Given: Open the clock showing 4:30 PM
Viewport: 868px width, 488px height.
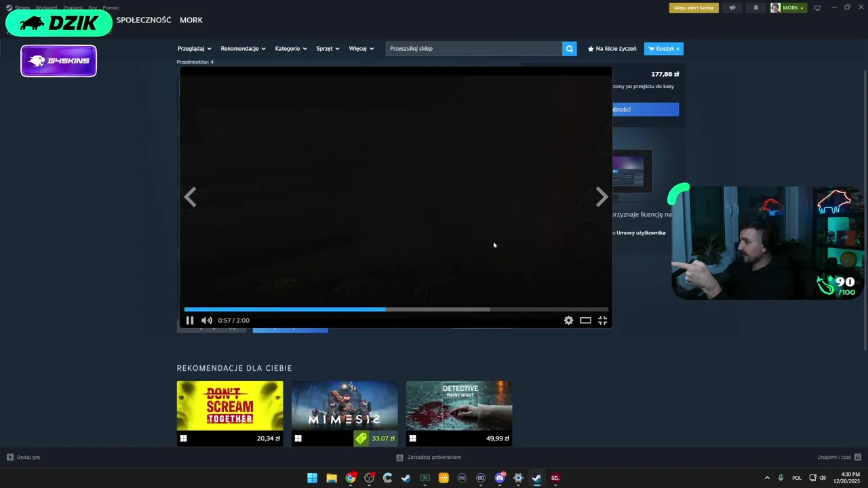Looking at the screenshot, I should pyautogui.click(x=846, y=478).
